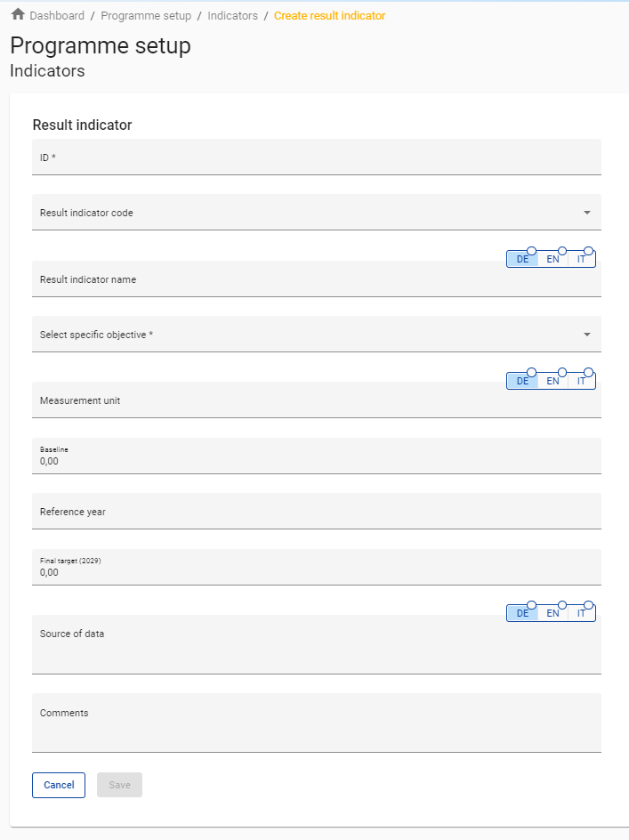Image resolution: width=629 pixels, height=840 pixels.
Task: Switch Result indicator name to EN language
Action: pyautogui.click(x=552, y=259)
